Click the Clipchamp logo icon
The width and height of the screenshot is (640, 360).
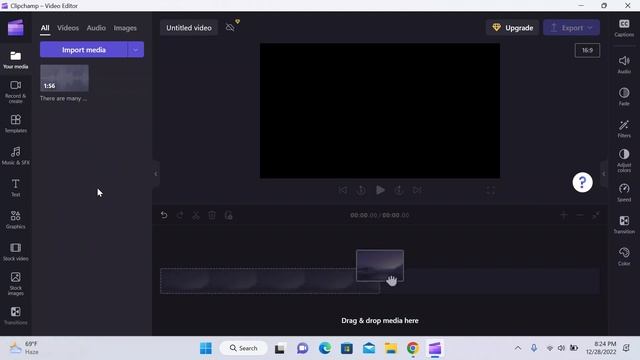(x=16, y=28)
